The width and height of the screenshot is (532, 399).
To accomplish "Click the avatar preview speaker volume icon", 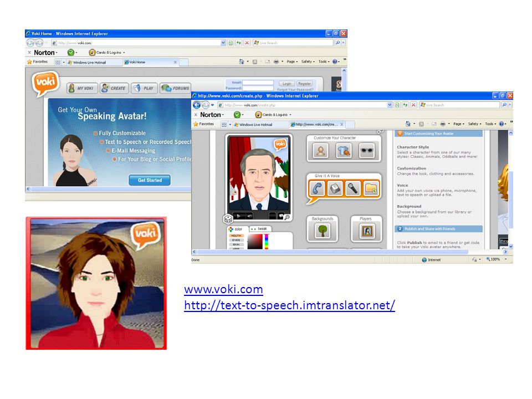I will click(249, 216).
